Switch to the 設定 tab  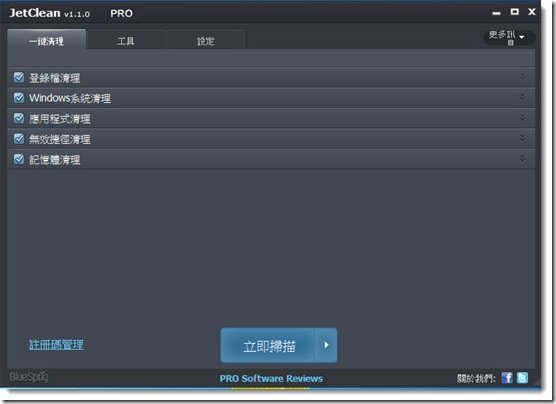click(x=206, y=40)
